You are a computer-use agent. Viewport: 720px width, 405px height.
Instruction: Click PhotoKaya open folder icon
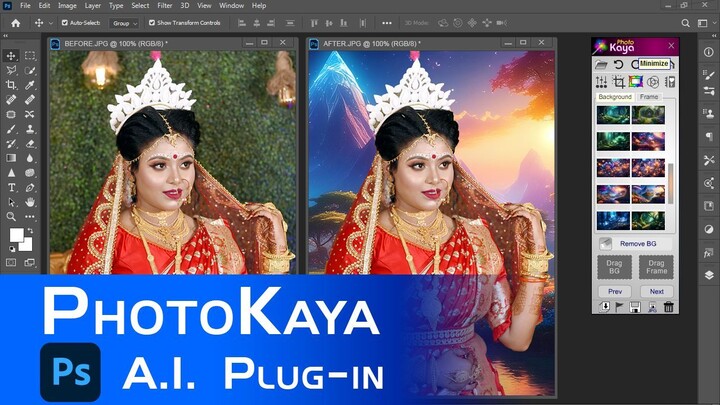coord(601,65)
